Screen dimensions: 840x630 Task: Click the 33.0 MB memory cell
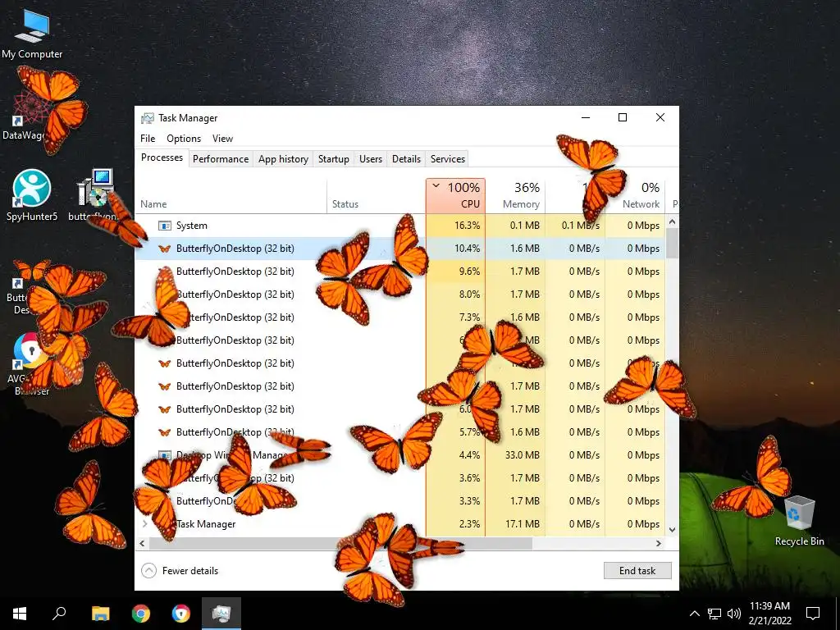(515, 455)
